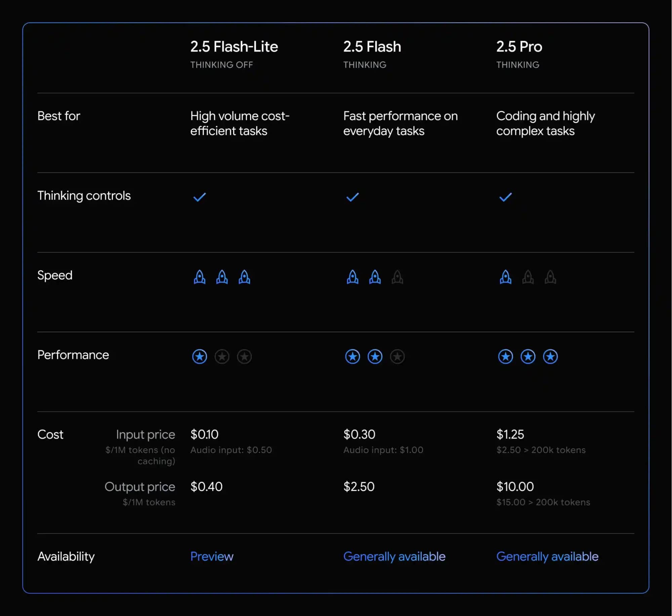Click Generally available under 2.5 Pro
This screenshot has width=672, height=616.
[x=547, y=556]
